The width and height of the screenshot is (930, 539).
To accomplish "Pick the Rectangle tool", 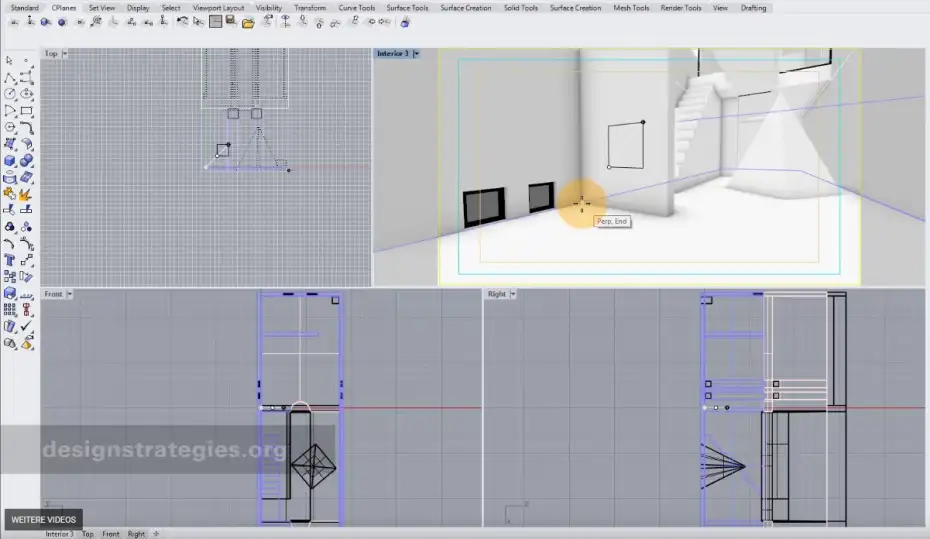I will click(26, 111).
